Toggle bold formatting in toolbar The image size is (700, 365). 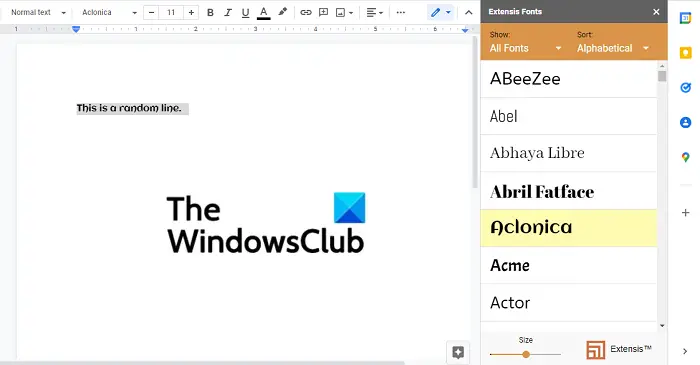[x=210, y=12]
